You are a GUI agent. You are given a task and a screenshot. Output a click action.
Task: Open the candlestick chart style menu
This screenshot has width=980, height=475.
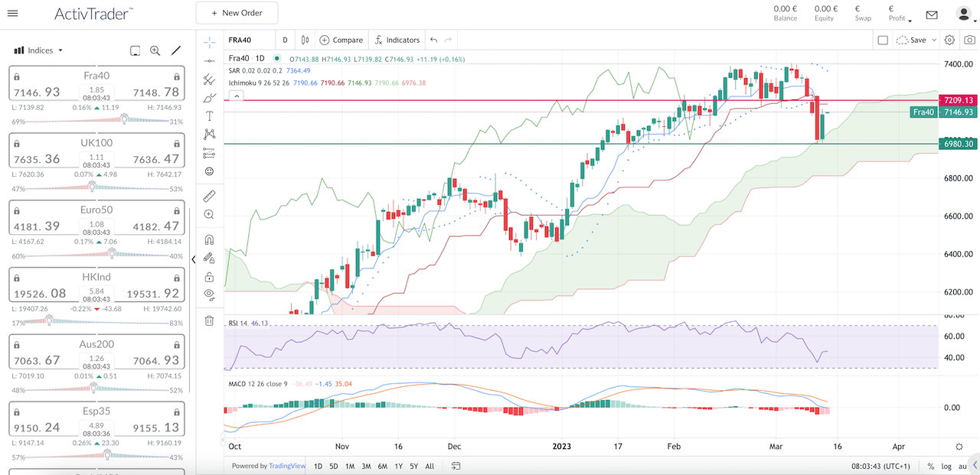305,40
